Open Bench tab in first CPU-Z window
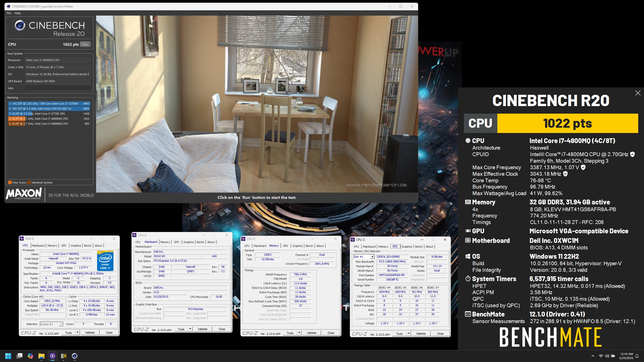Viewport: 644px width, 362px height. [88, 246]
